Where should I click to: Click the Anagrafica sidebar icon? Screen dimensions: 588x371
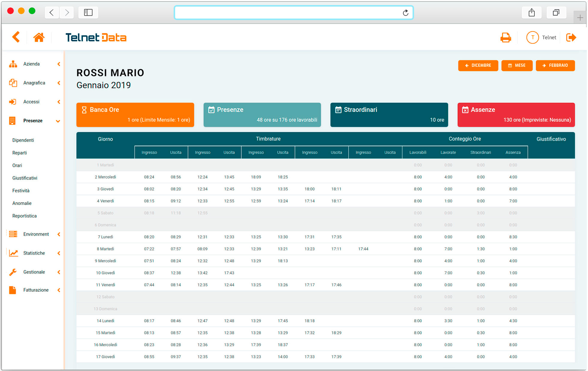[13, 83]
